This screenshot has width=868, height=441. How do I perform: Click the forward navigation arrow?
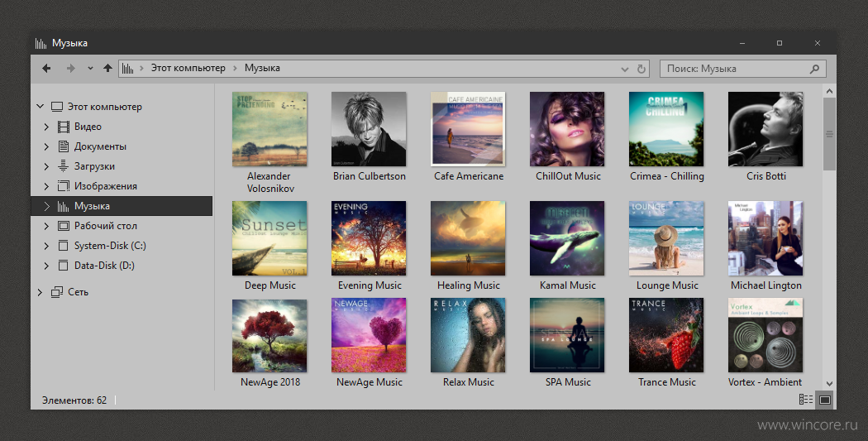pyautogui.click(x=70, y=68)
